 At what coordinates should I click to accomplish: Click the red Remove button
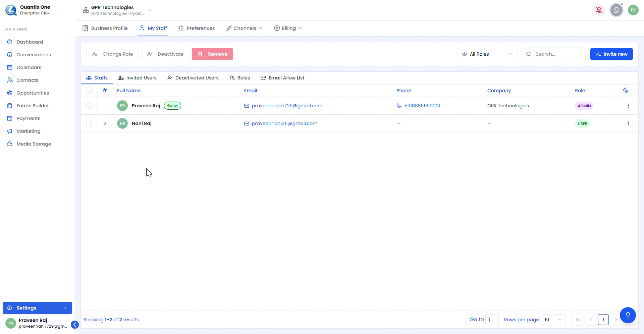[x=212, y=54]
